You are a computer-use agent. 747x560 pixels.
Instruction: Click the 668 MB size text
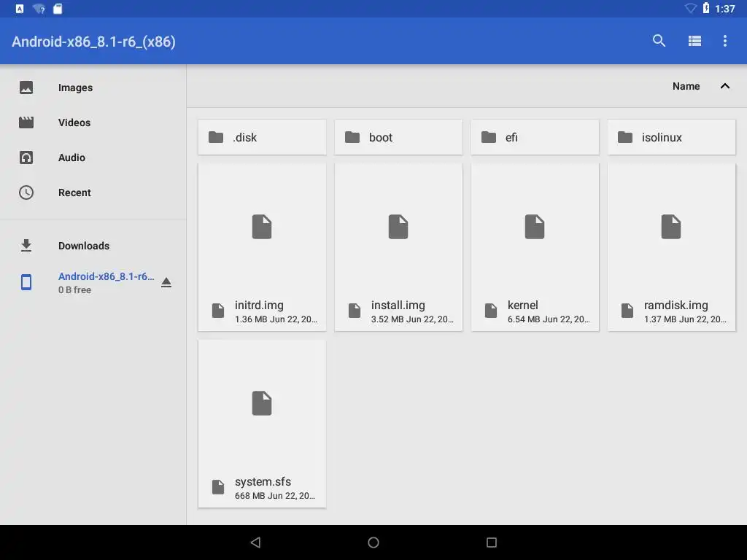click(249, 496)
